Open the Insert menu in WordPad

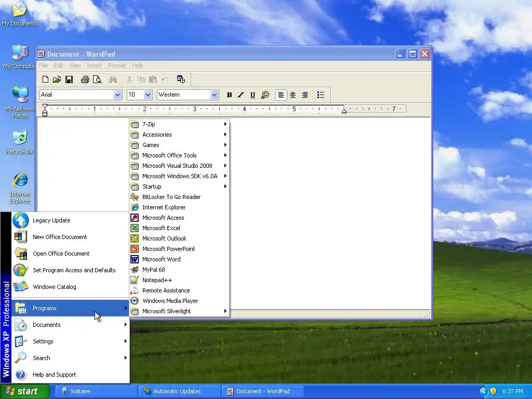[94, 65]
